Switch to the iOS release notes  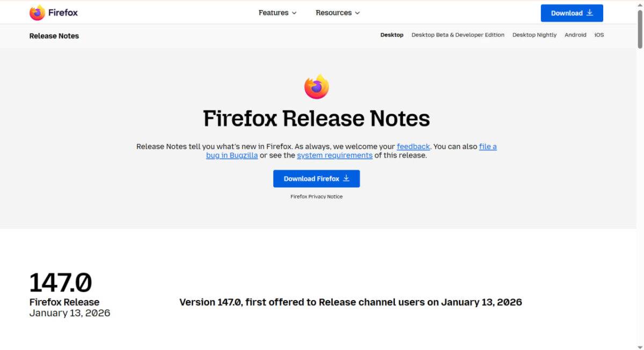tap(599, 35)
